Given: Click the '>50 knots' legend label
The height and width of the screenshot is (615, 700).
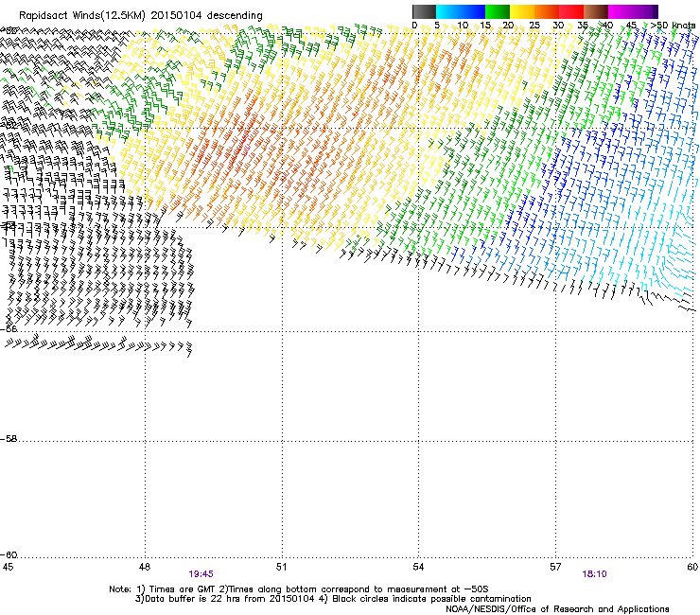Looking at the screenshot, I should pyautogui.click(x=673, y=26).
